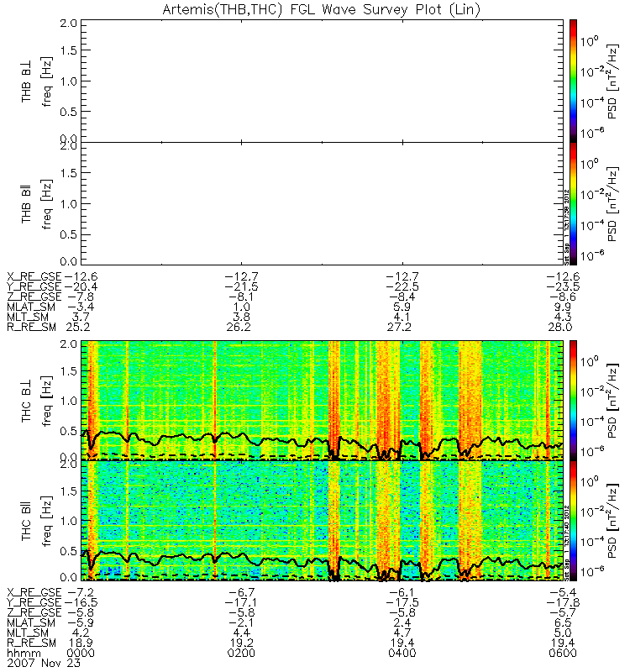
Task: Select the THC B⊥ spectrogram panel
Action: pos(322,401)
